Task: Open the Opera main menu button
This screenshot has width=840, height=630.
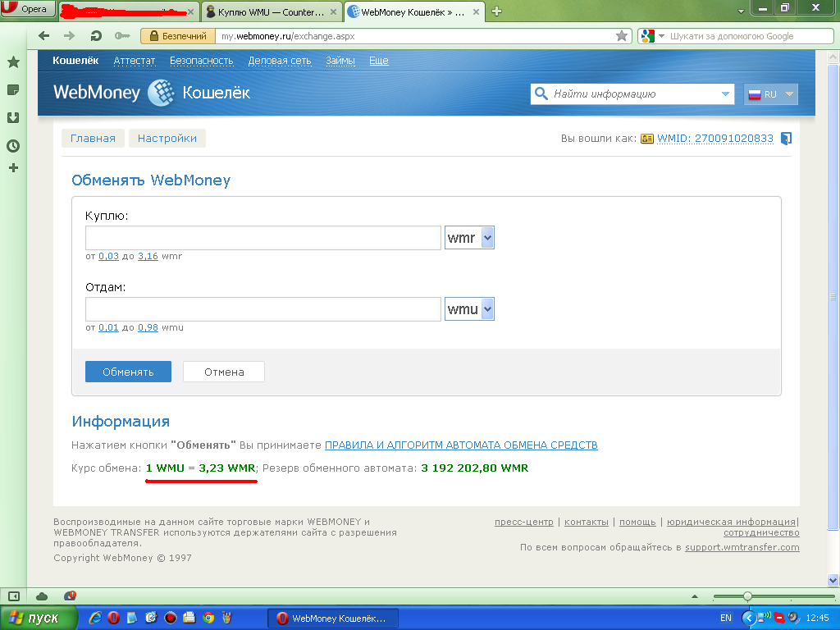Action: pyautogui.click(x=28, y=8)
